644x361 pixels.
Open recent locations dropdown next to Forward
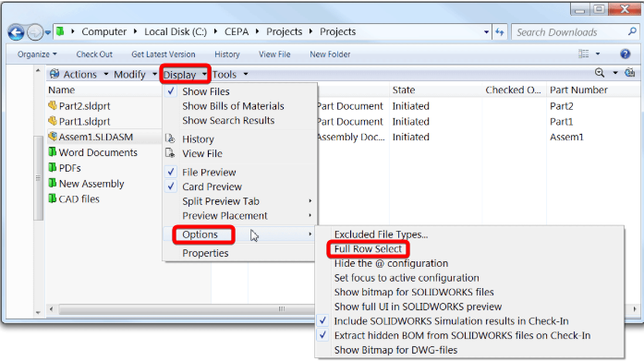(48, 32)
